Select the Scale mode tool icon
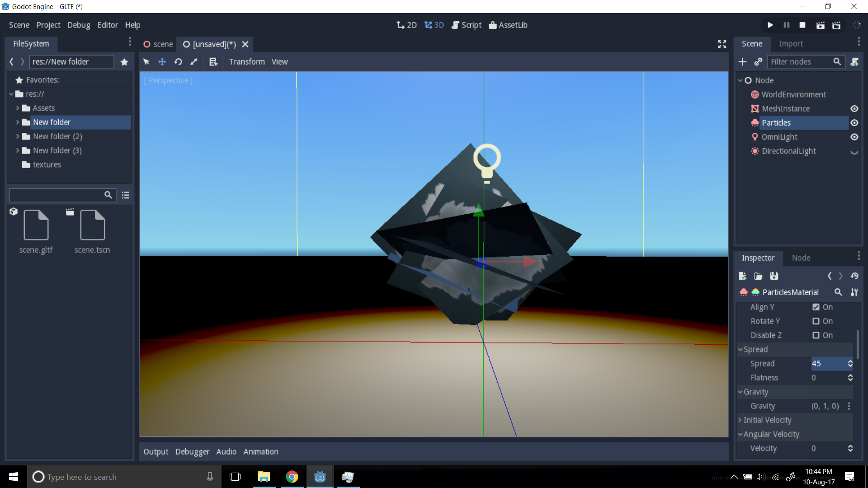Screen dimensions: 868x488 tap(194, 62)
